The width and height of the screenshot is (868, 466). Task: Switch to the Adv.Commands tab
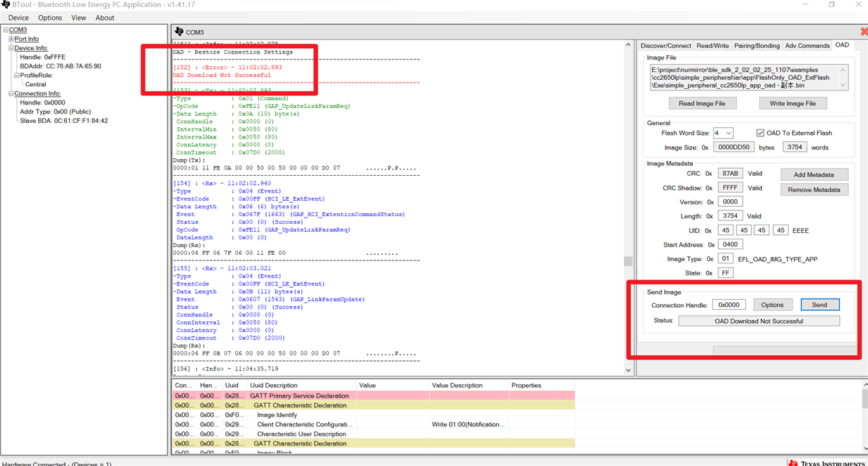pos(807,45)
